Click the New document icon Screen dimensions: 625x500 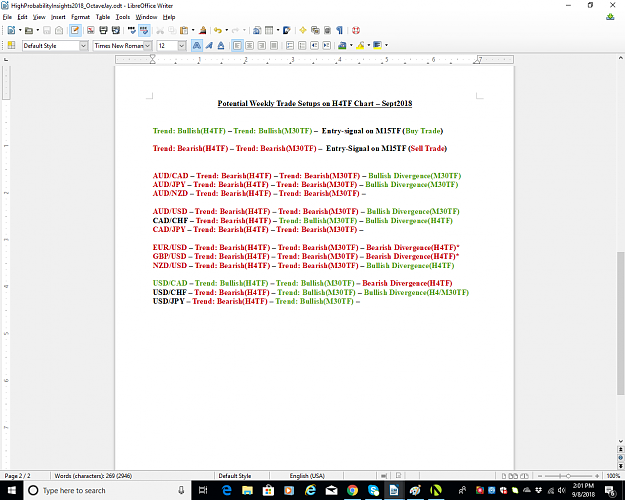point(11,30)
